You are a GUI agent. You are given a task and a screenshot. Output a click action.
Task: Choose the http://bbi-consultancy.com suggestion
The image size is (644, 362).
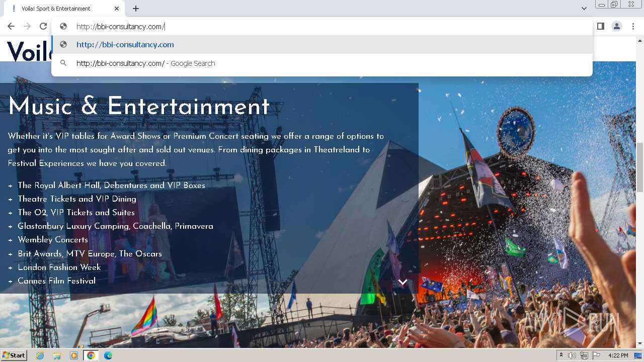pyautogui.click(x=322, y=45)
